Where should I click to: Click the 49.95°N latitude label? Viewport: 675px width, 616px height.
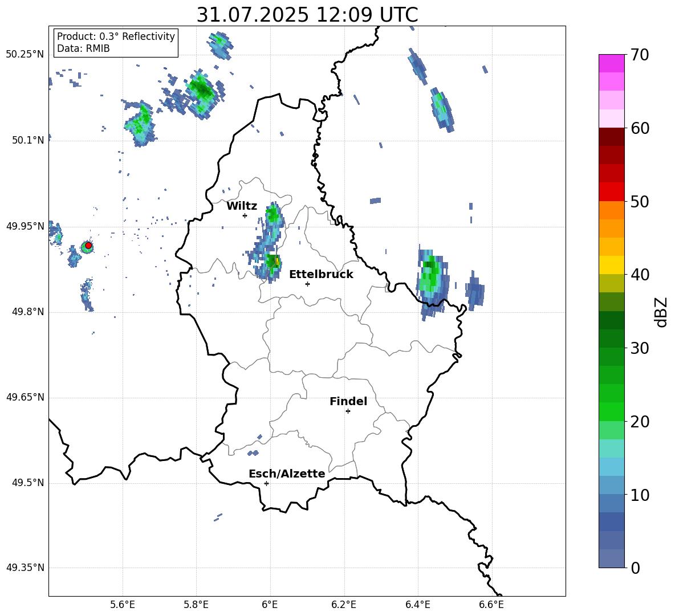click(25, 226)
